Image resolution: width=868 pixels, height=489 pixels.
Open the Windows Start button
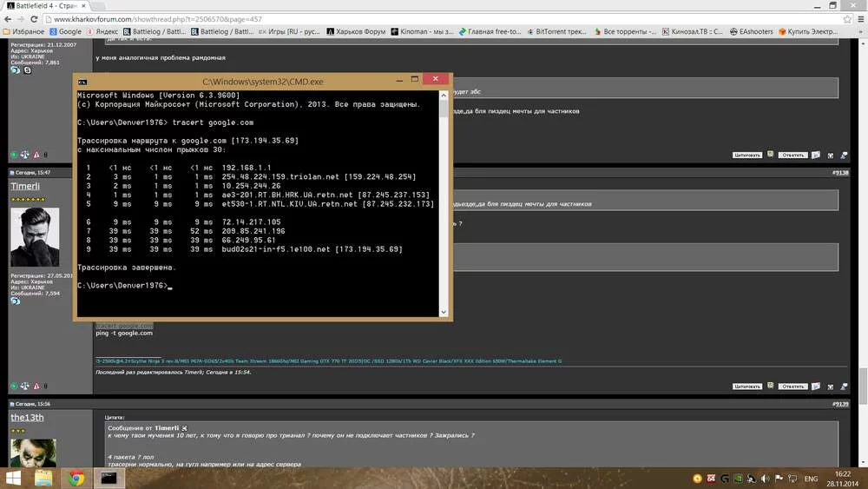[x=13, y=478]
